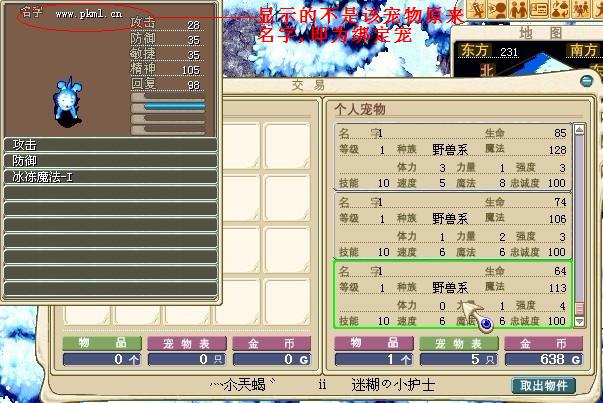The height and width of the screenshot is (403, 603).
Task: Select the second pet entry with life 74
Action: click(452, 226)
